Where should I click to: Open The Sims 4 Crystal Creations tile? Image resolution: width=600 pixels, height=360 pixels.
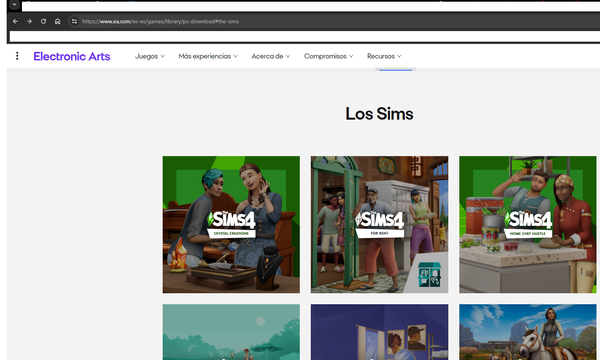[231, 225]
